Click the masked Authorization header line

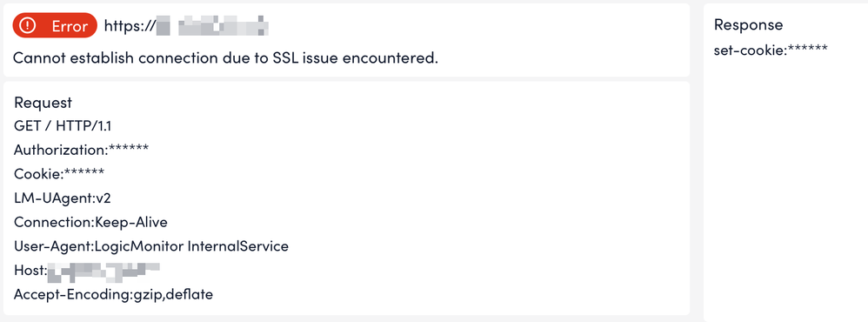point(82,150)
